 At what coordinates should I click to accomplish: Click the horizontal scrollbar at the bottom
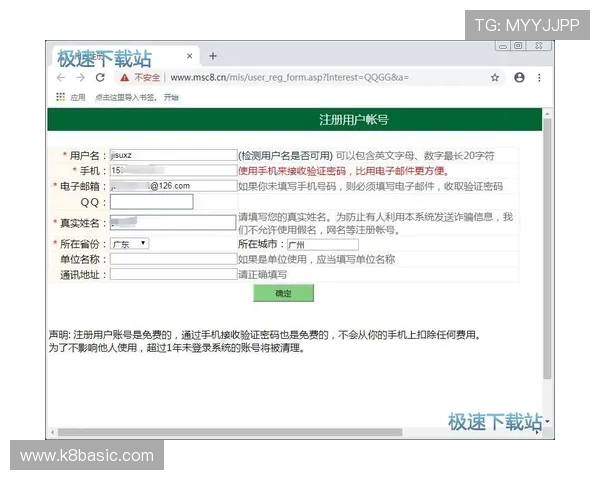(230, 433)
